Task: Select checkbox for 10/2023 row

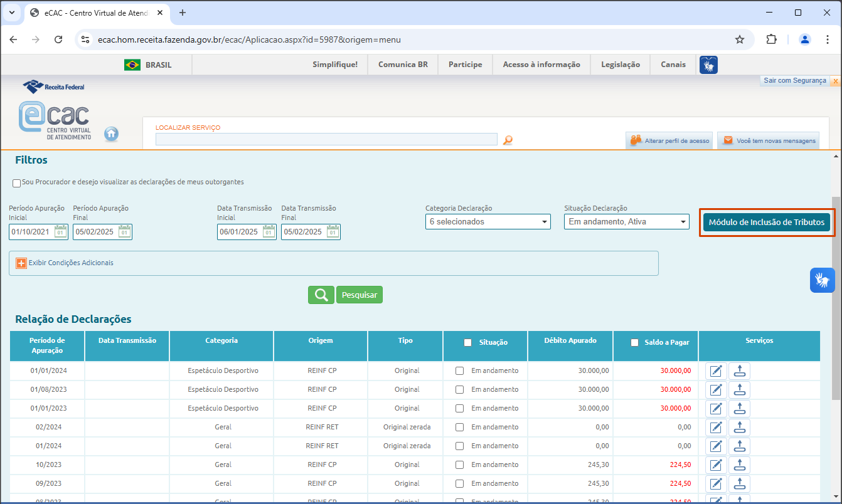Action: 460,465
